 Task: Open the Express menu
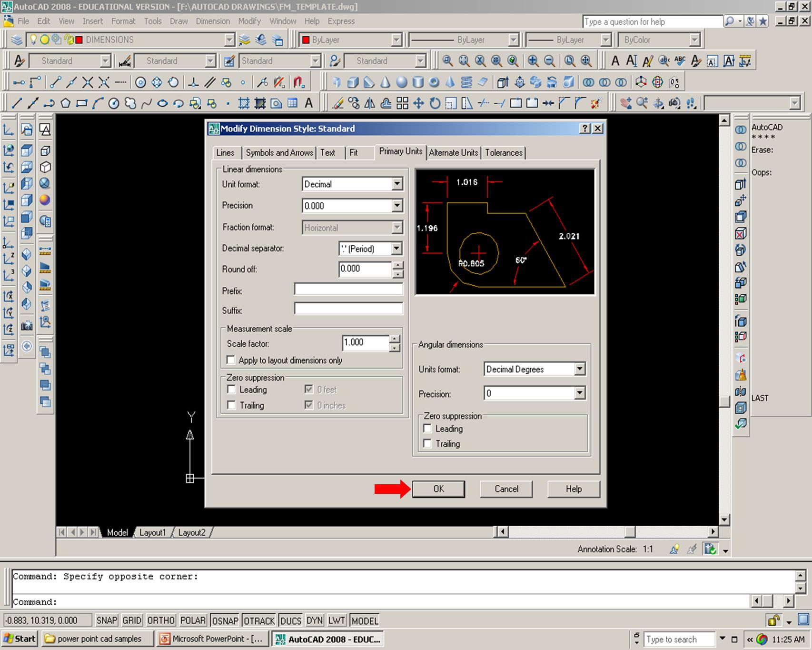[x=341, y=21]
